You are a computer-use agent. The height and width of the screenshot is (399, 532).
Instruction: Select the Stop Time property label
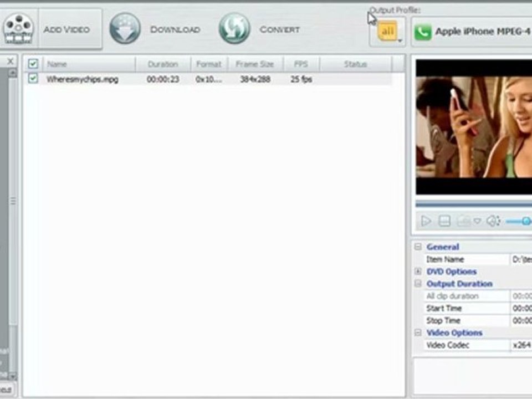[x=443, y=321]
